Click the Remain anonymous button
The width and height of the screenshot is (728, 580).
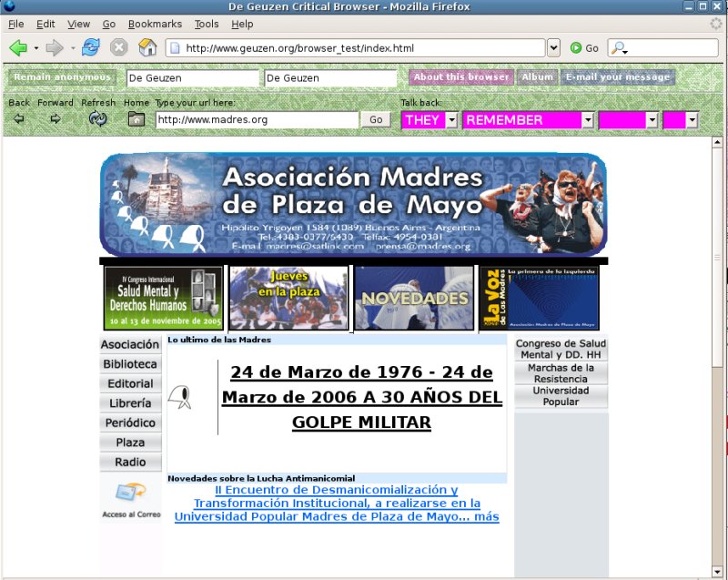tap(62, 77)
